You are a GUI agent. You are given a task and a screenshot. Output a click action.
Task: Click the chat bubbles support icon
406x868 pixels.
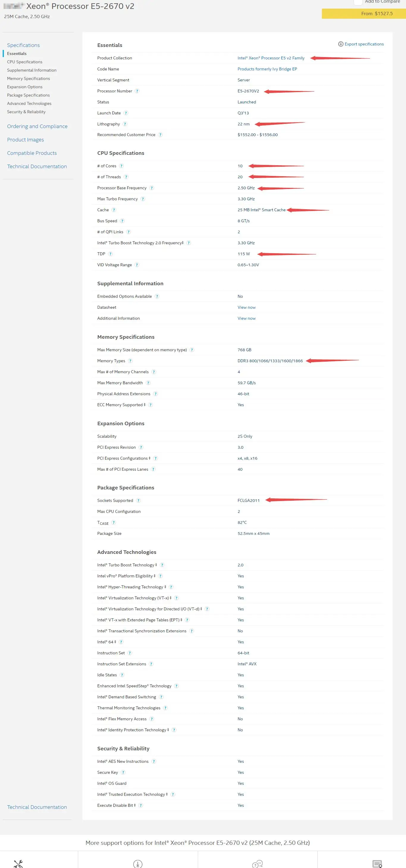[x=257, y=864]
